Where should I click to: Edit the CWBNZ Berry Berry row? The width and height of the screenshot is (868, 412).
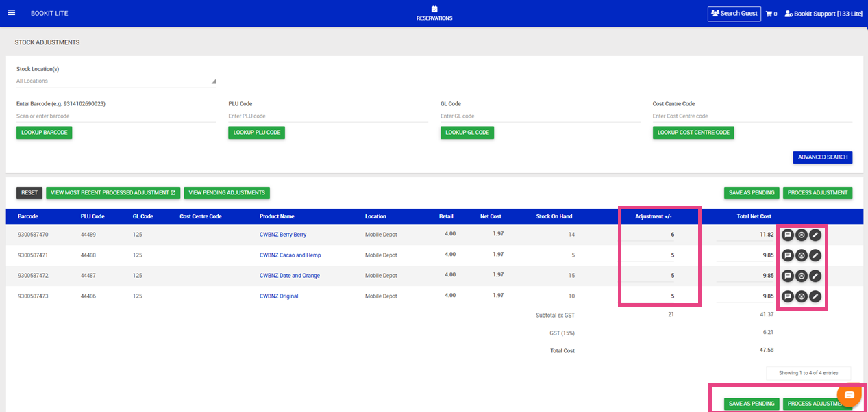point(815,235)
